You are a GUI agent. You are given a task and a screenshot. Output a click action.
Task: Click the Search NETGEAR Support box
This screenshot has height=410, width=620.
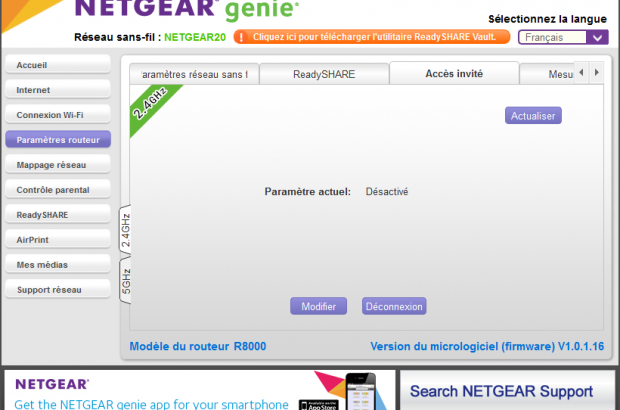click(507, 391)
